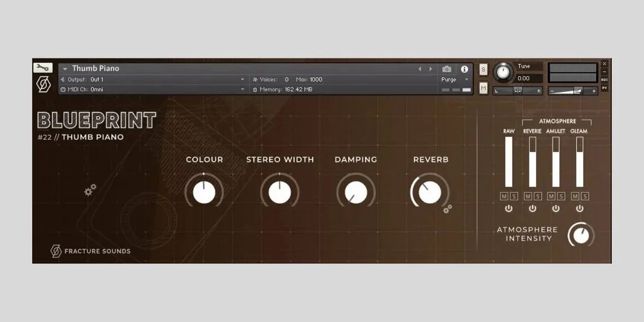
Task: Click the pan center icon between L and R
Action: point(517,91)
